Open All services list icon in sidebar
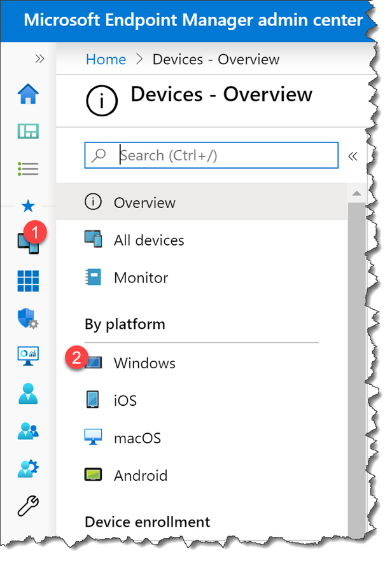The width and height of the screenshot is (392, 561). click(x=28, y=169)
